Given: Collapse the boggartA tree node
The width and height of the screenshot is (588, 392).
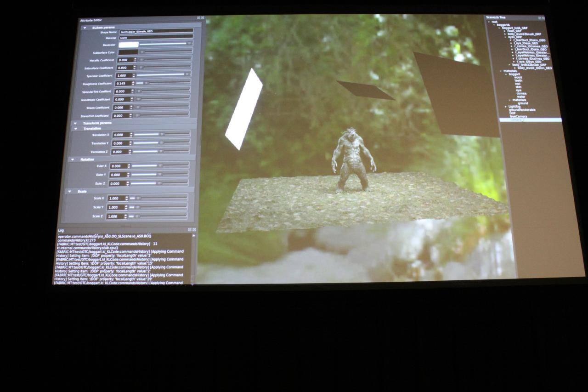Looking at the screenshot, I should (494, 25).
